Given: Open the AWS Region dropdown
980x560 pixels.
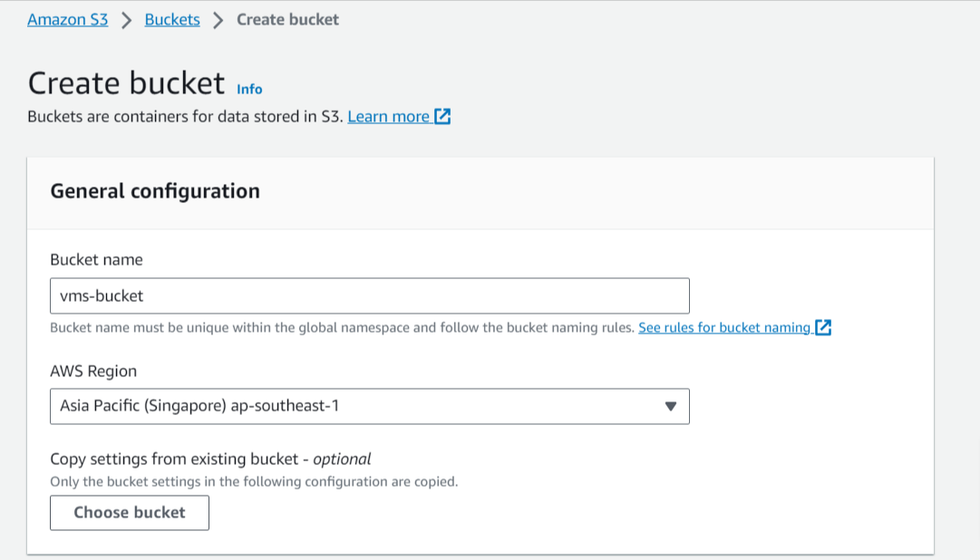Looking at the screenshot, I should click(369, 406).
